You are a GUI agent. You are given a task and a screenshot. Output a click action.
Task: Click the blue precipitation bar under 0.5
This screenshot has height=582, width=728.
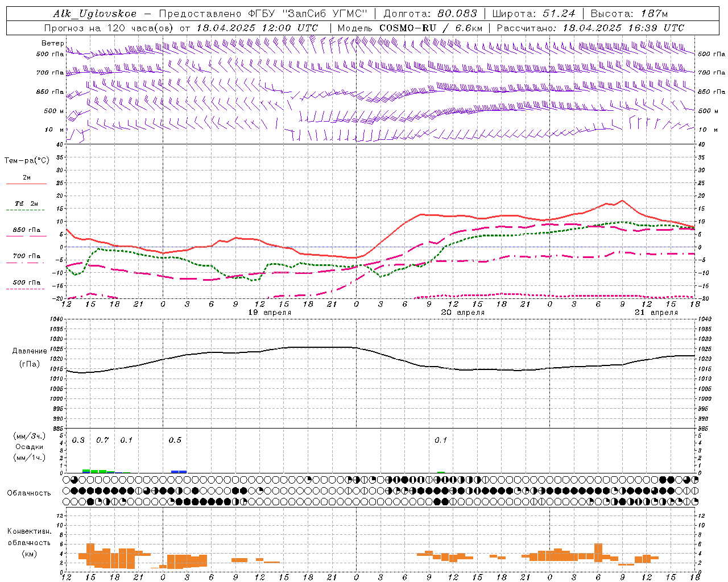tap(179, 472)
